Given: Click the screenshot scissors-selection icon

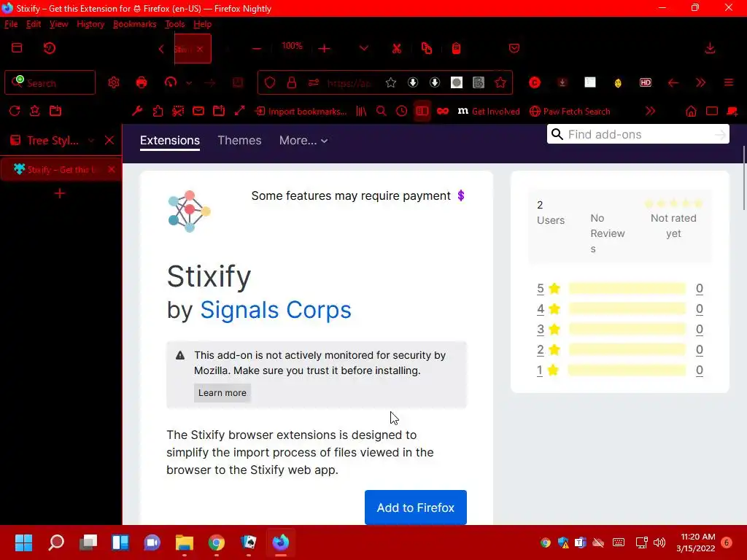Looking at the screenshot, I should point(178,111).
